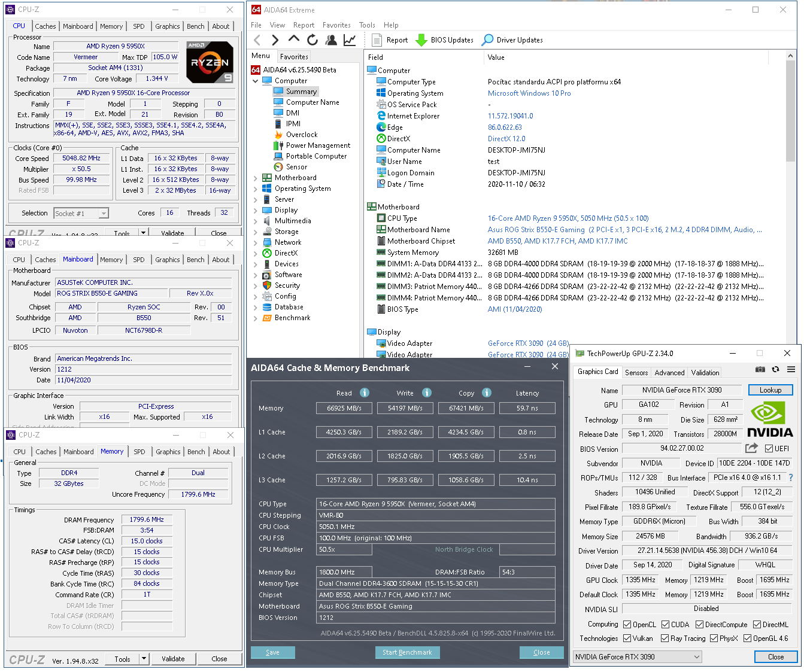Click the Report page icon in AIDA64
Viewport: 804px width, 672px height.
coord(377,40)
